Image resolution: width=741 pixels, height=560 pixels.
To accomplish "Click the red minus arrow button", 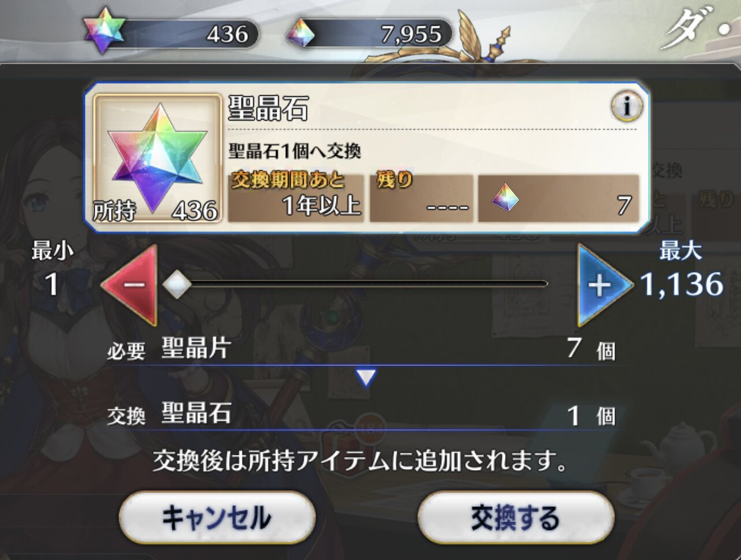I will coord(130,285).
